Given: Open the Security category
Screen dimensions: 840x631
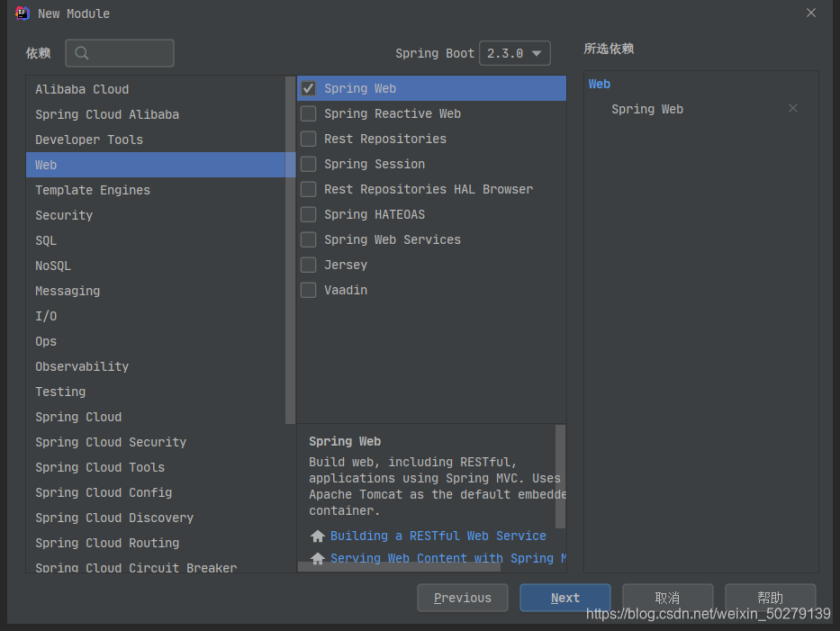Looking at the screenshot, I should [156, 215].
